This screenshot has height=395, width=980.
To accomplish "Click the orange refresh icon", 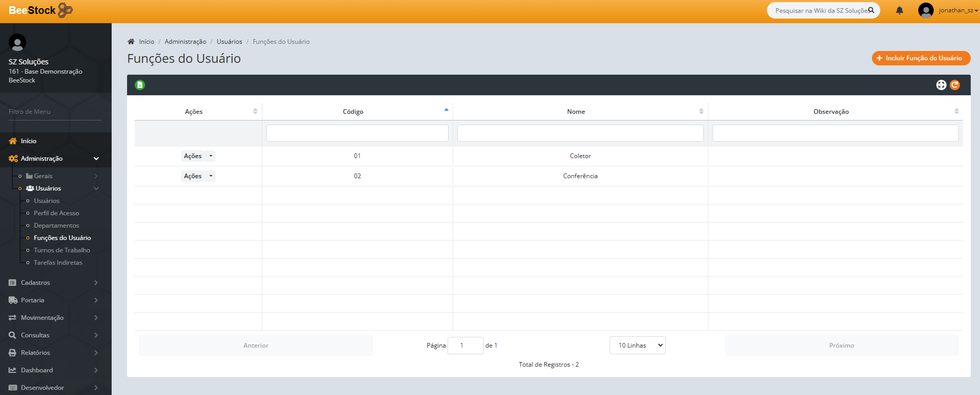I will click(955, 85).
